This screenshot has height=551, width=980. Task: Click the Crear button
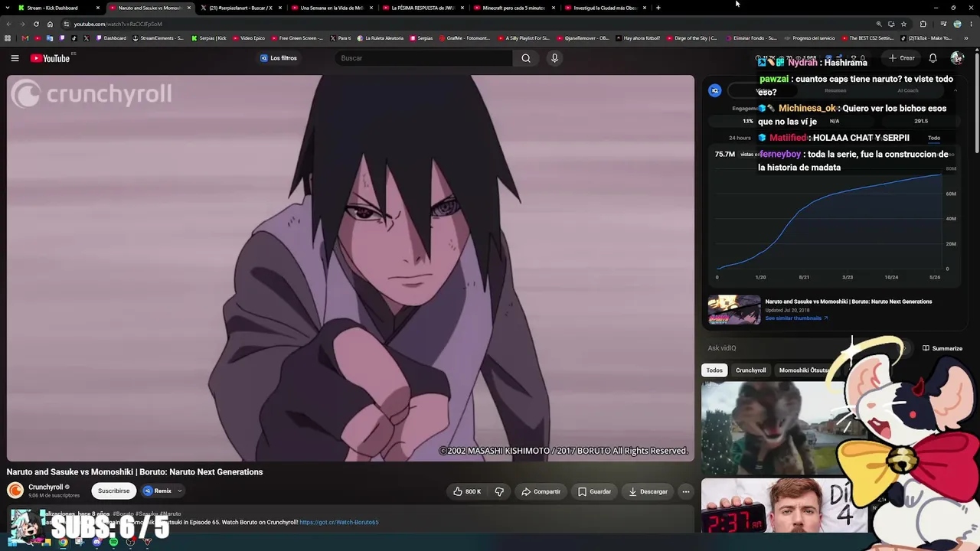(901, 58)
